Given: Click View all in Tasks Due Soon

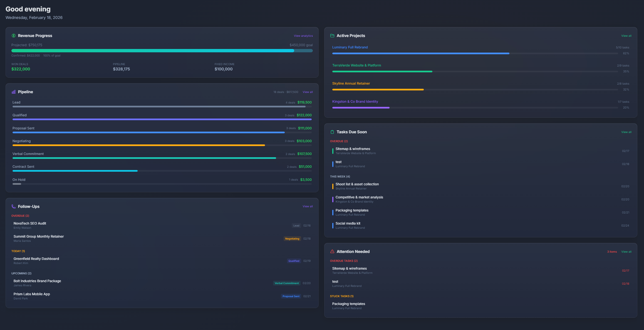Looking at the screenshot, I should point(626,132).
